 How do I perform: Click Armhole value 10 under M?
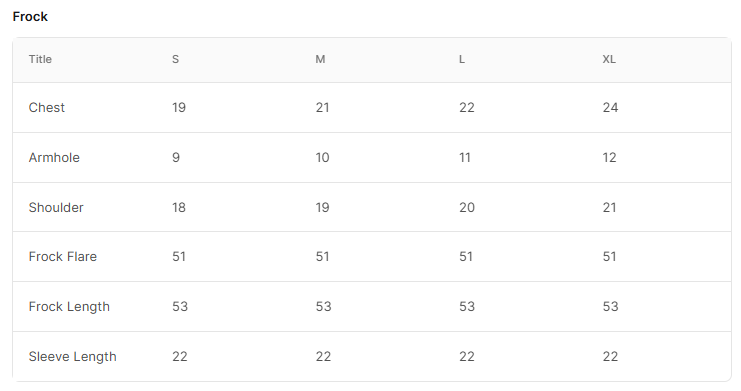pos(322,157)
